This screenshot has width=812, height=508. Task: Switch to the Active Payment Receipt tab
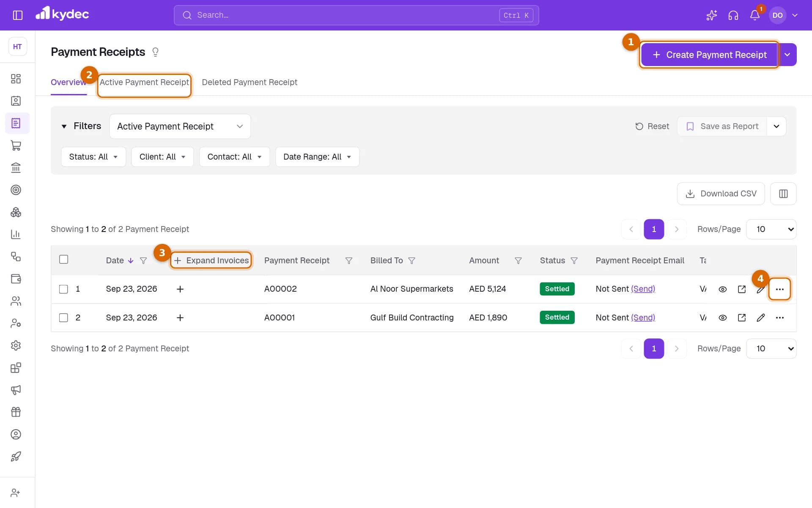click(144, 82)
